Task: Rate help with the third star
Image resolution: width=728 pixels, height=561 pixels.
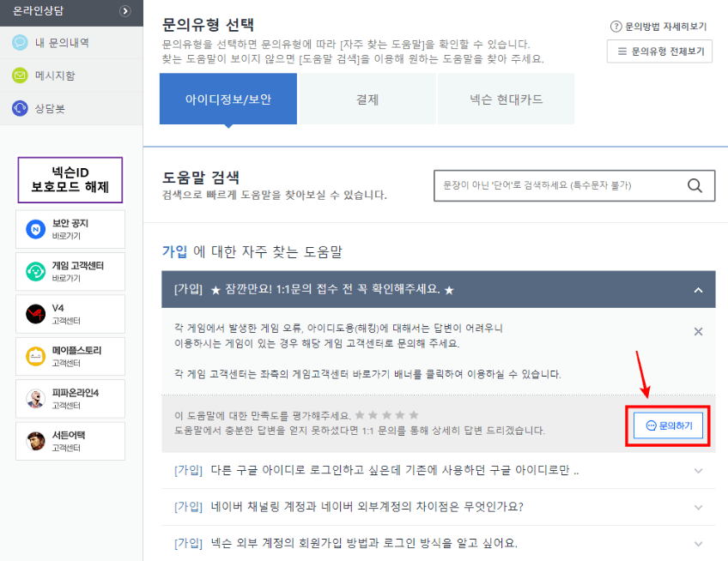Action: (386, 415)
